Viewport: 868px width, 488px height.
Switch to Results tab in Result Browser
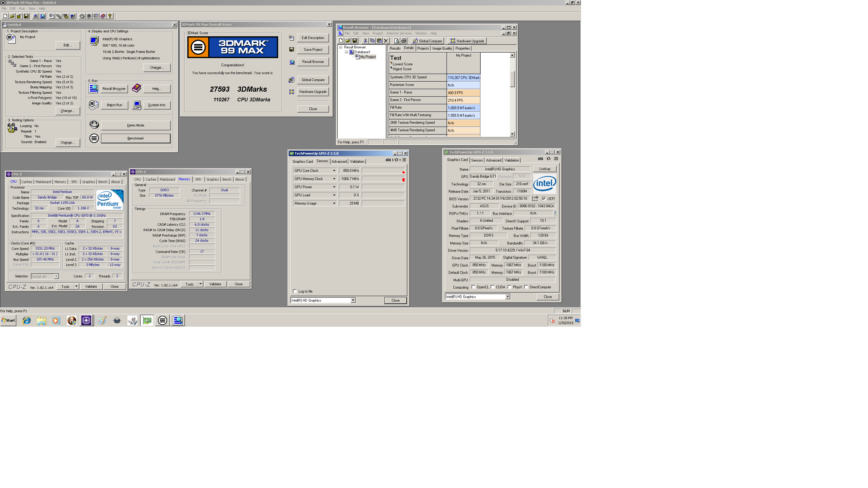click(x=395, y=48)
